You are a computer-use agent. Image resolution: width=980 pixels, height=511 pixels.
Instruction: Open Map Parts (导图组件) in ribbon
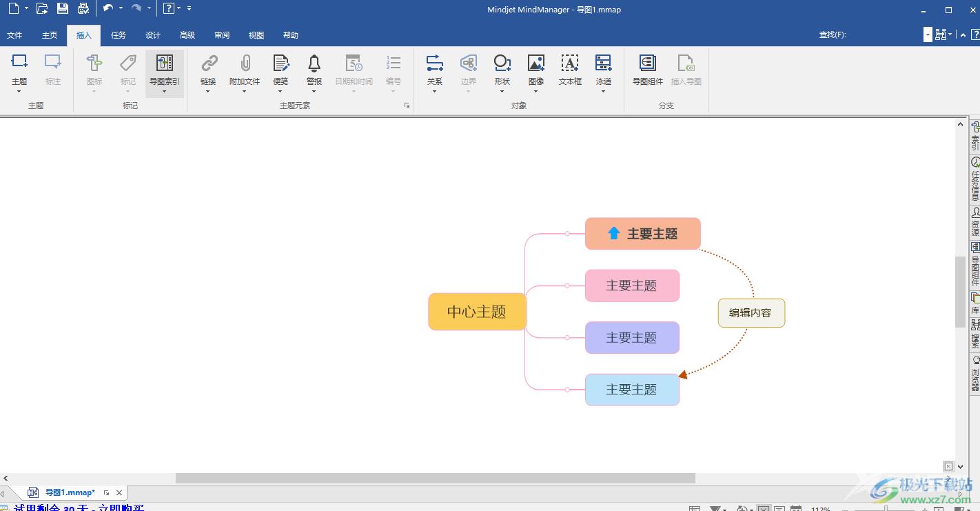pos(647,63)
